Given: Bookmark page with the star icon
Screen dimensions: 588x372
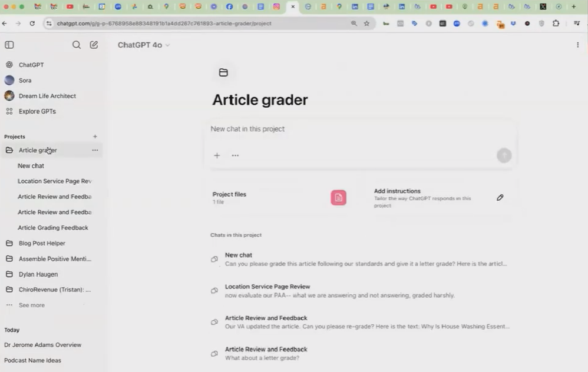Looking at the screenshot, I should tap(366, 23).
